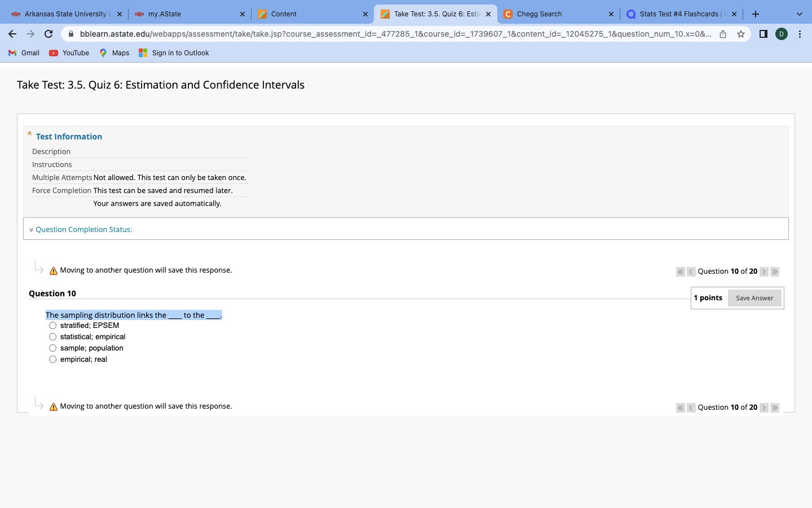Collapse the Test Information section

(29, 134)
